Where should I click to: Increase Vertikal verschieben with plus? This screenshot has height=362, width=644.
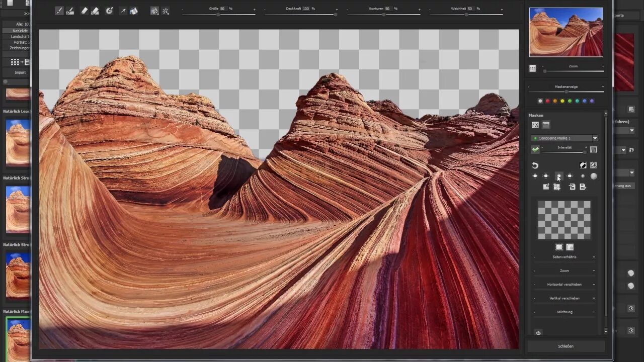coord(594,298)
